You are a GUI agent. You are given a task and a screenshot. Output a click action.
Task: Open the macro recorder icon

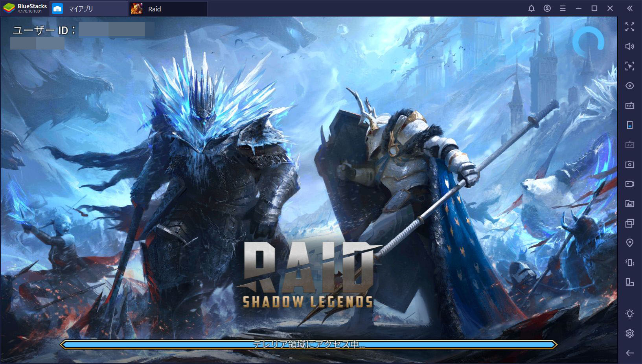[630, 145]
